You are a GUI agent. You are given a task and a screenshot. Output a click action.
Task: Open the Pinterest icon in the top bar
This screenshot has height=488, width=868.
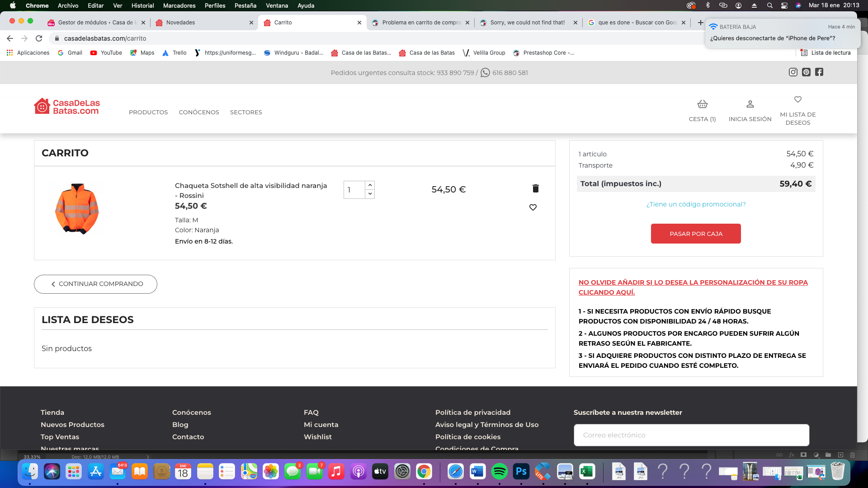tap(806, 72)
